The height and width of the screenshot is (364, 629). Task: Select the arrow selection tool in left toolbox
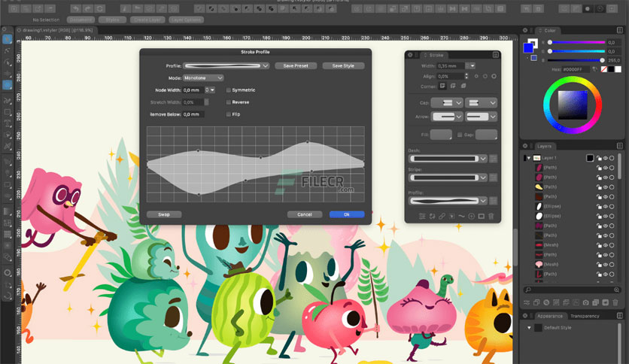(8, 39)
